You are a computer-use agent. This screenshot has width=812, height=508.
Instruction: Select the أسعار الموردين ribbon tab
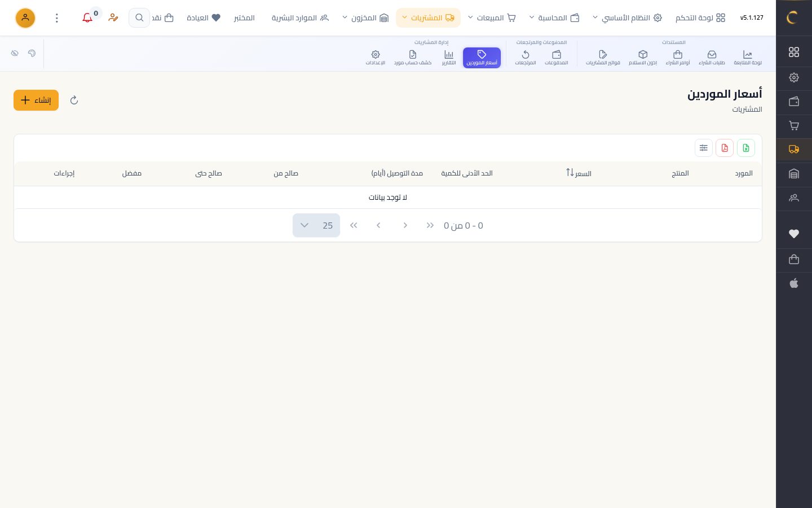pyautogui.click(x=482, y=58)
